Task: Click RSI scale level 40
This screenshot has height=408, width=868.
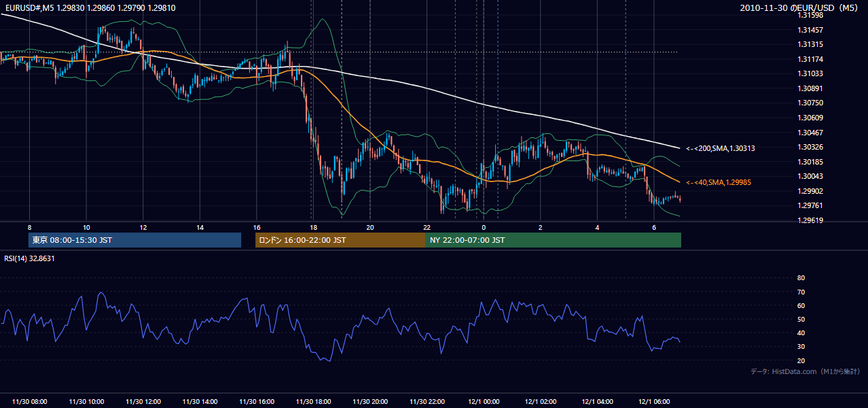Action: (801, 333)
